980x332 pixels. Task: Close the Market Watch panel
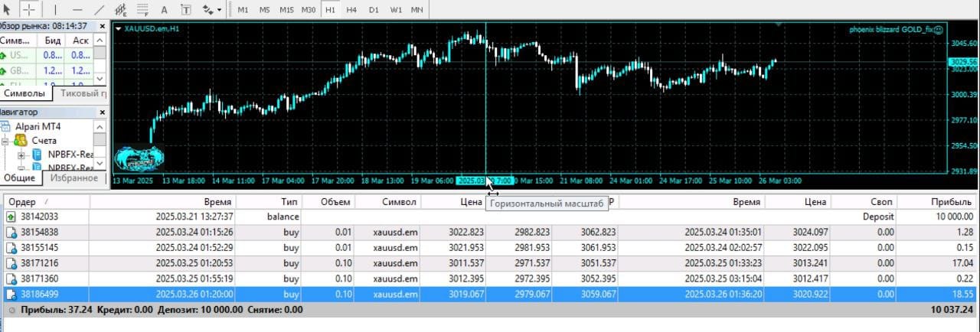click(x=102, y=25)
